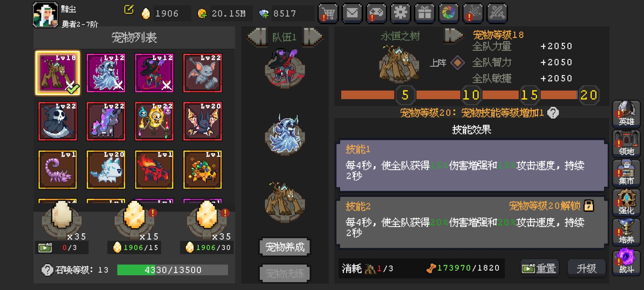Viewport: 644px width, 290px height.
Task: Open the 强化 enhance side tab
Action: [626, 203]
